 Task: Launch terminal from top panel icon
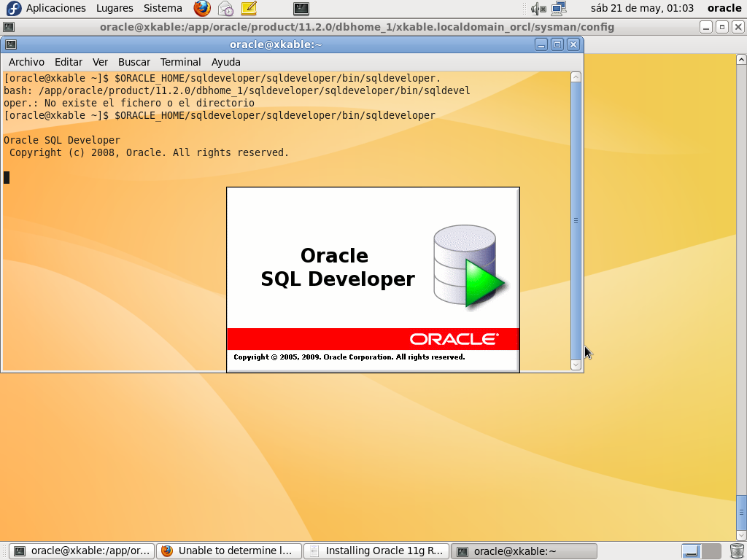pyautogui.click(x=301, y=8)
